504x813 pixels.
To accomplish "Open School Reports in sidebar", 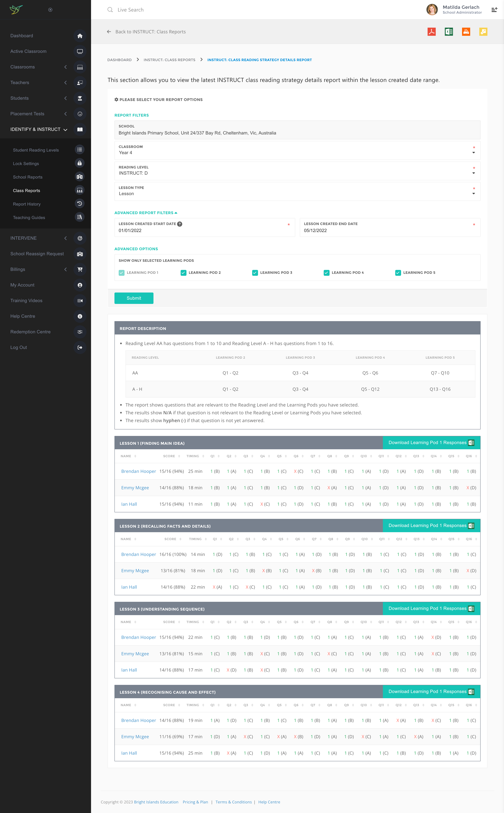I will (28, 177).
